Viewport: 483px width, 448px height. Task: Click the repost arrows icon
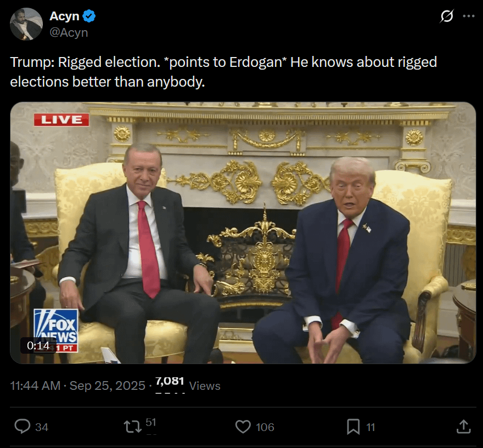132,427
